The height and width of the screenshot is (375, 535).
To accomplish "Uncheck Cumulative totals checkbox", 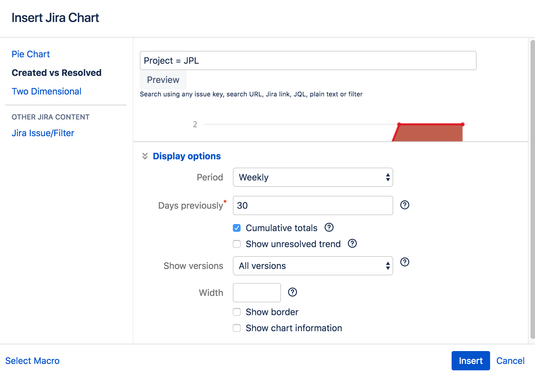I will 236,228.
